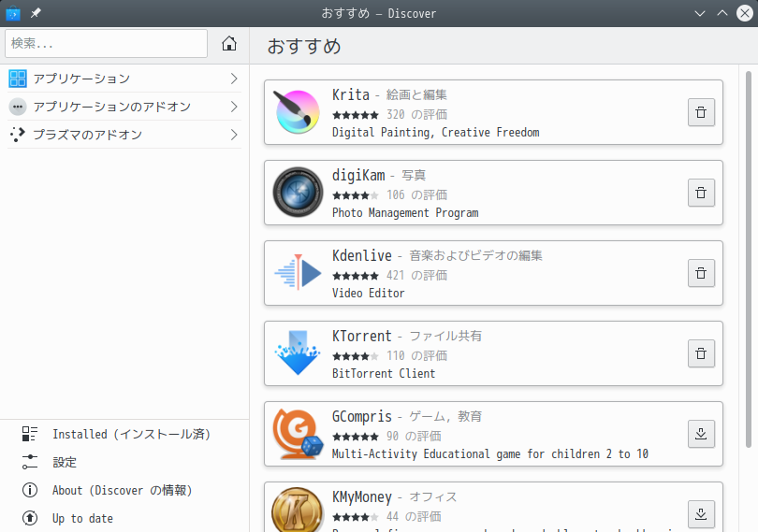Click 'Video Editor' description text
This screenshot has width=758, height=532.
click(369, 294)
